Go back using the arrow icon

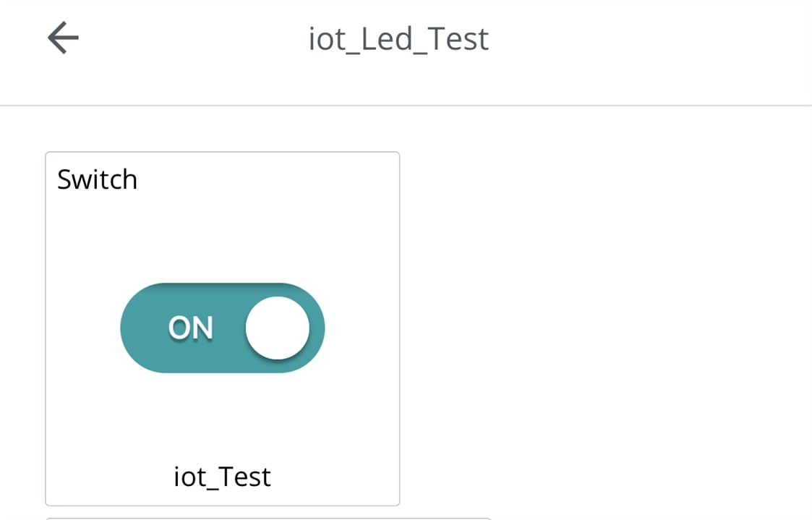click(x=63, y=38)
